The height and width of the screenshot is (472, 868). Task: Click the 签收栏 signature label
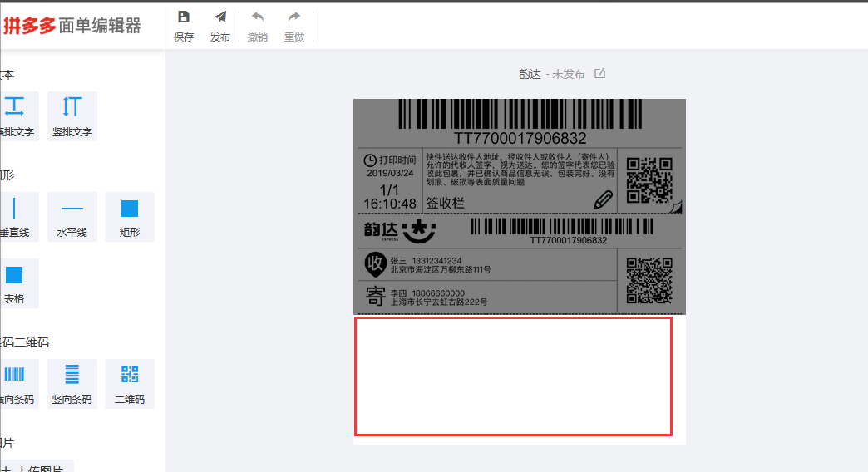[446, 203]
